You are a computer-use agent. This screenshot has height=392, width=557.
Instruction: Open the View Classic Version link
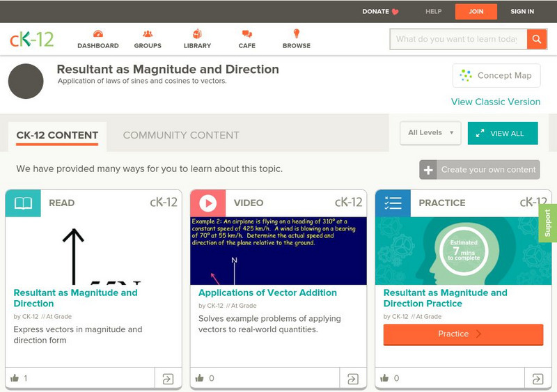point(496,102)
